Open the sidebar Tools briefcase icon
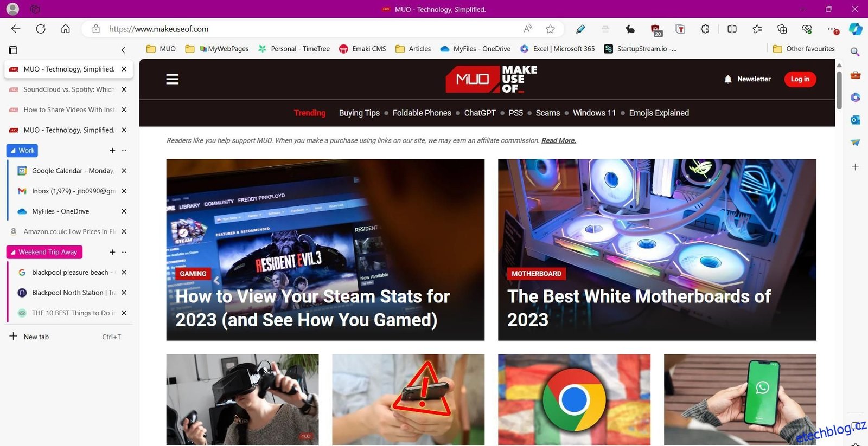Viewport: 868px width, 446px height. 856,75
